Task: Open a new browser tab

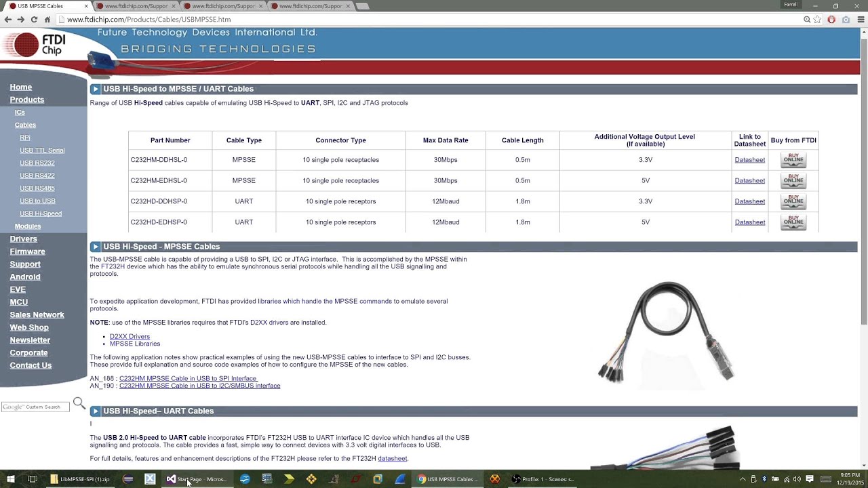Action: [363, 6]
